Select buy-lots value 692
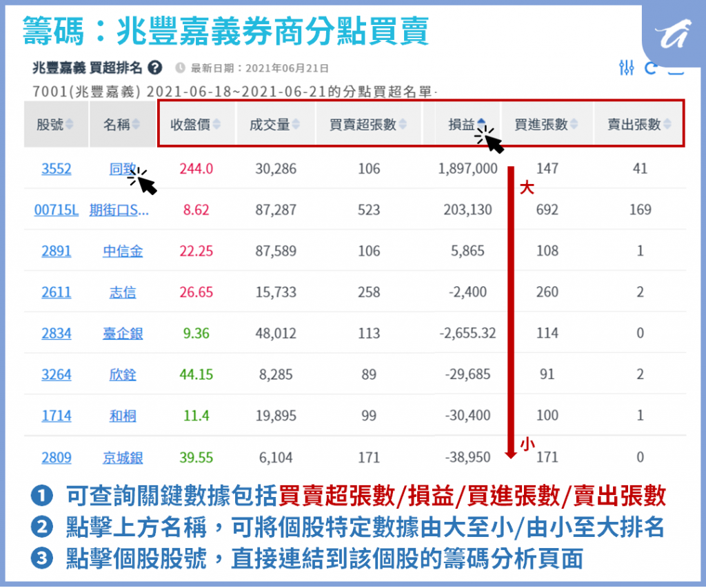Viewport: 706px width, 588px height. [547, 210]
